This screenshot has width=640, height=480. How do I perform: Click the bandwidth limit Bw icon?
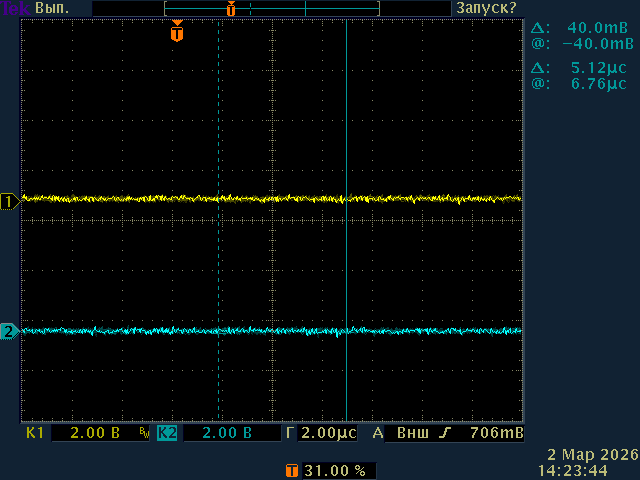click(x=145, y=434)
